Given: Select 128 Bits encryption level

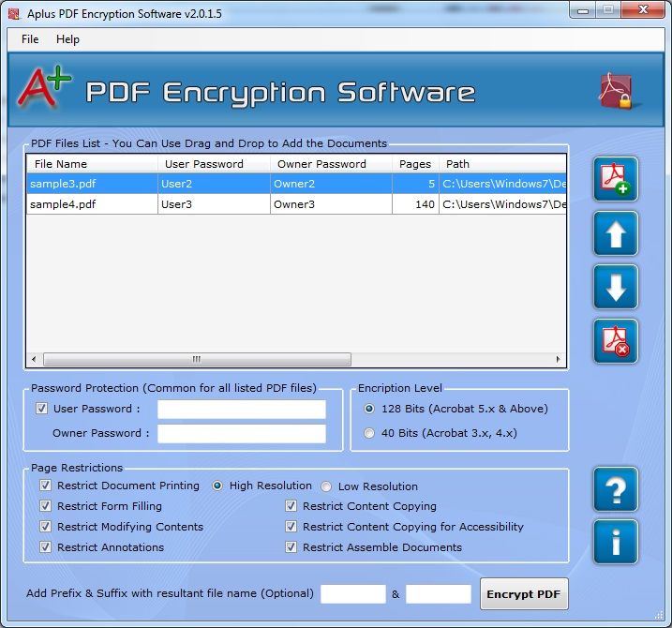Looking at the screenshot, I should tap(368, 409).
